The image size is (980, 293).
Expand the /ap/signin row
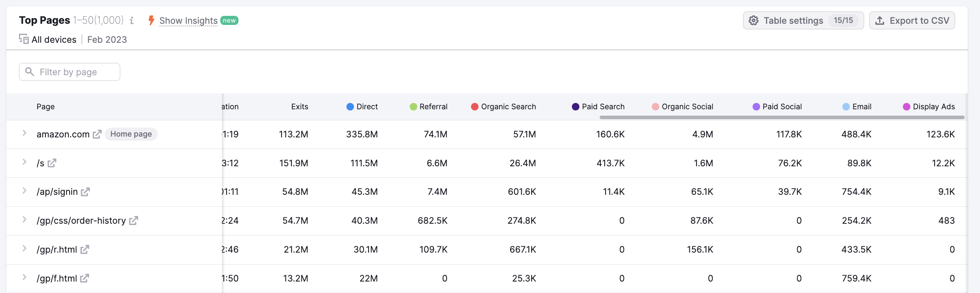coord(24,191)
